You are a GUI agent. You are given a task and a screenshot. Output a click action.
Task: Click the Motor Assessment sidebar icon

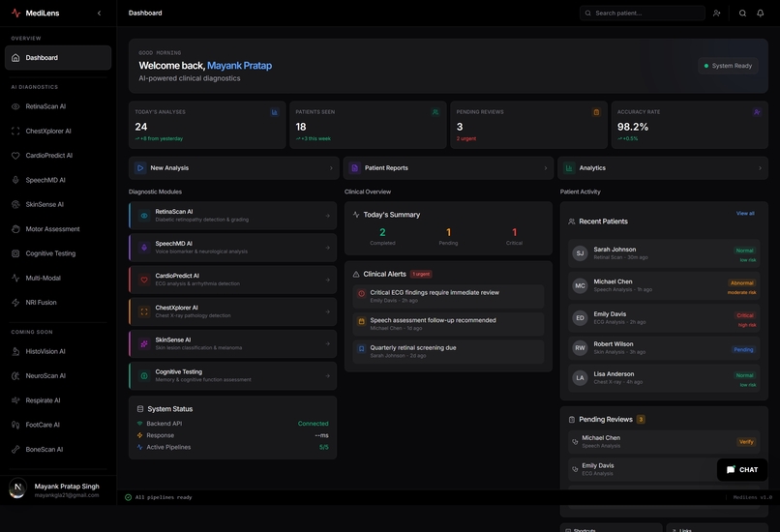click(x=15, y=229)
